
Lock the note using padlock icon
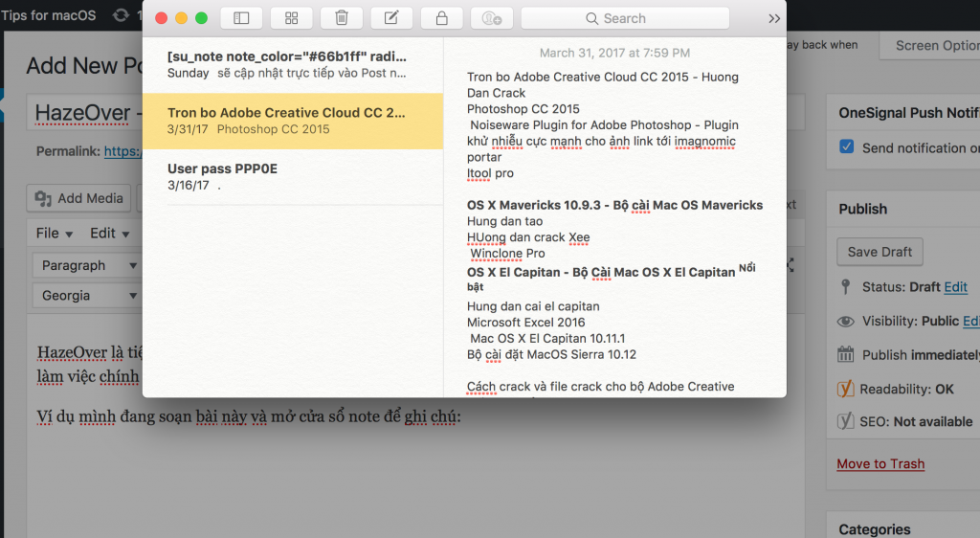click(441, 18)
